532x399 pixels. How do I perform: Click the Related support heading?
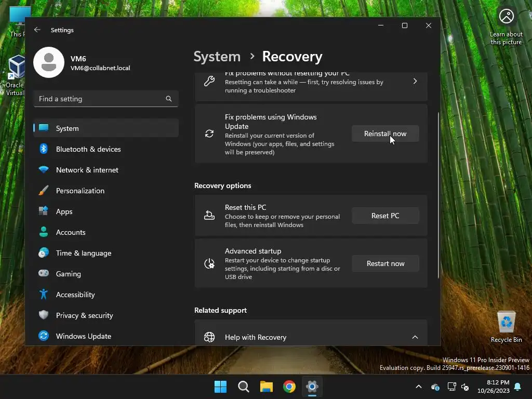(x=220, y=310)
